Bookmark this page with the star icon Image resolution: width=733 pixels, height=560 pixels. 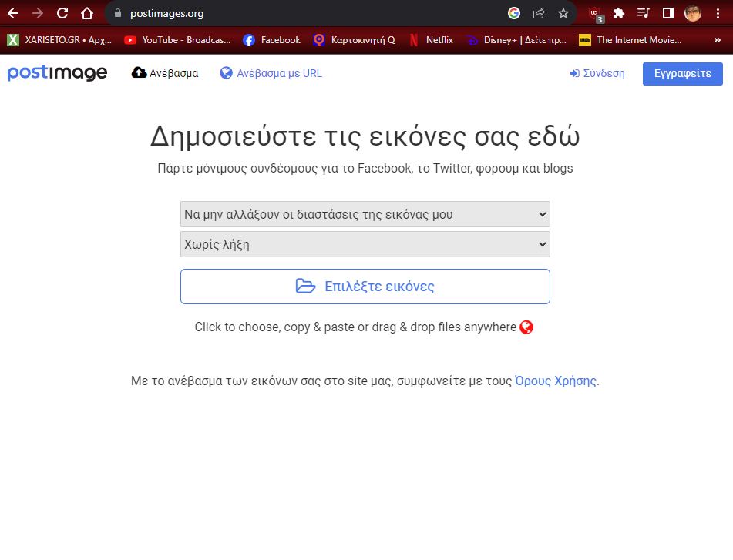[x=563, y=14]
